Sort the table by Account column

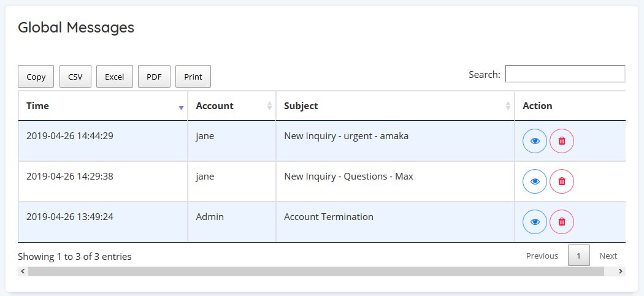point(232,106)
